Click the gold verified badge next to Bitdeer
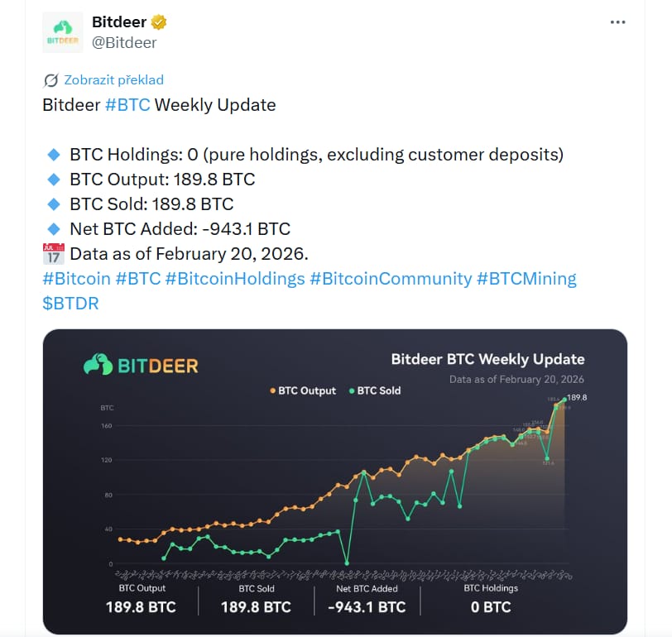 [160, 22]
